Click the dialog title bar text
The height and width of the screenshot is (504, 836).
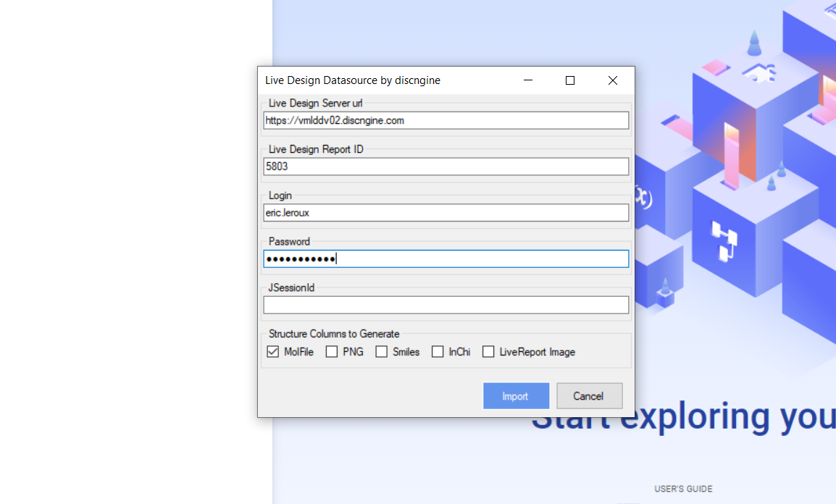(353, 80)
